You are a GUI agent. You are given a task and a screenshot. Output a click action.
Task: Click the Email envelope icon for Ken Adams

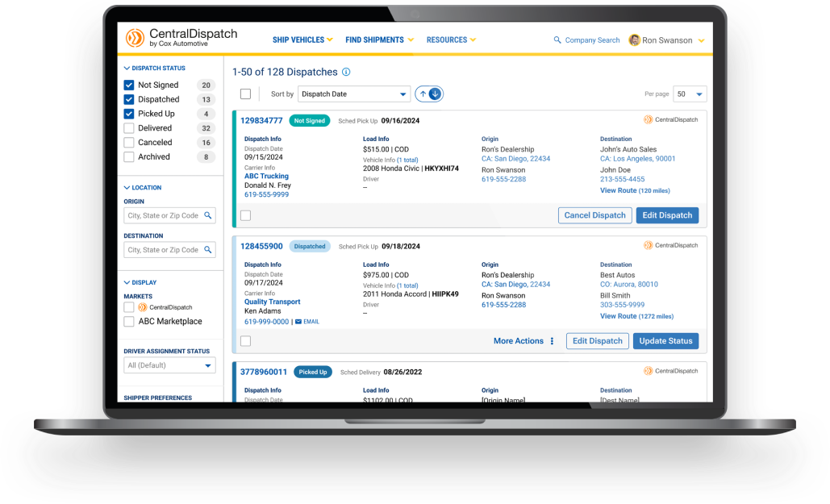point(298,322)
